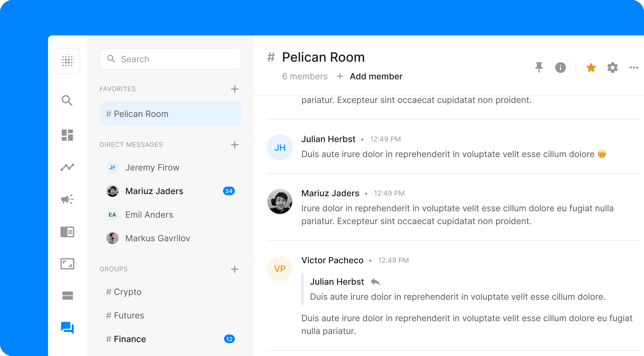Toggle the orange favorite star
This screenshot has width=644, height=356.
click(x=591, y=68)
